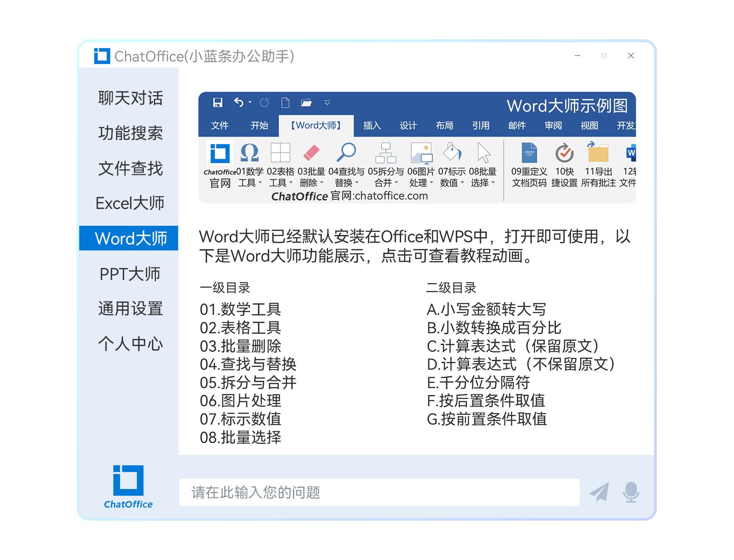Click the 10快捷设置 icon
The image size is (734, 560).
pyautogui.click(x=564, y=153)
